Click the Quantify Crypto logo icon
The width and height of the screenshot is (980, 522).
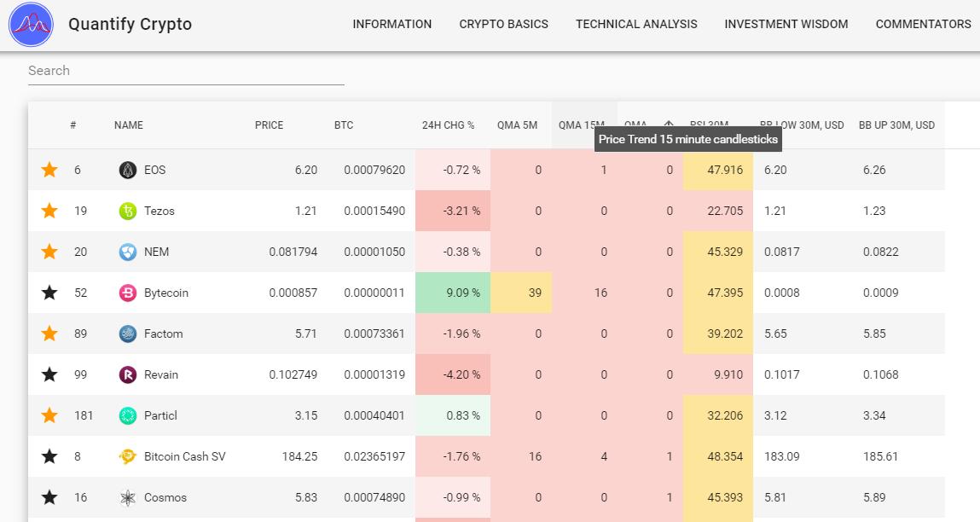[32, 25]
